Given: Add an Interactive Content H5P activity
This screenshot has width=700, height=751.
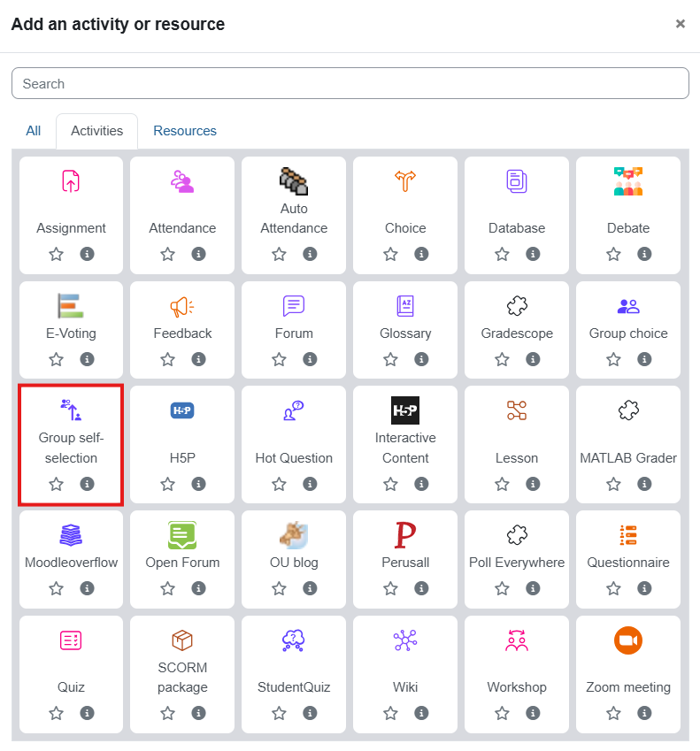Looking at the screenshot, I should 405,410.
